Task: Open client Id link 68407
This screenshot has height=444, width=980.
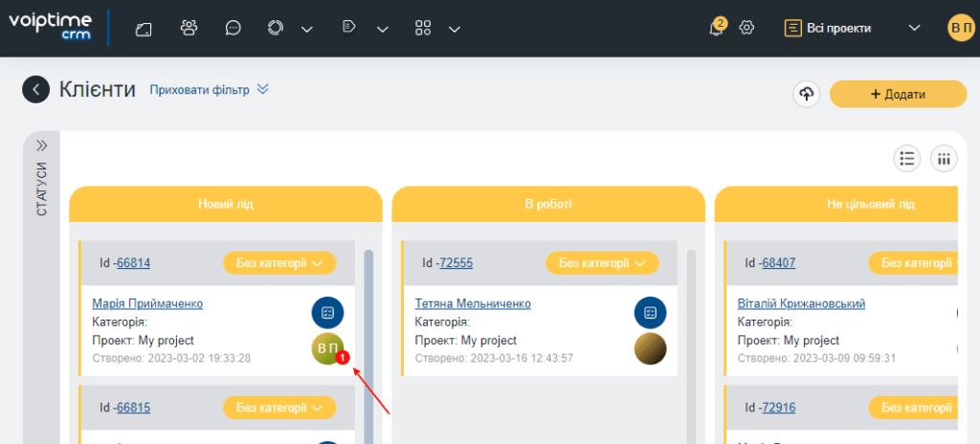Action: [x=778, y=263]
